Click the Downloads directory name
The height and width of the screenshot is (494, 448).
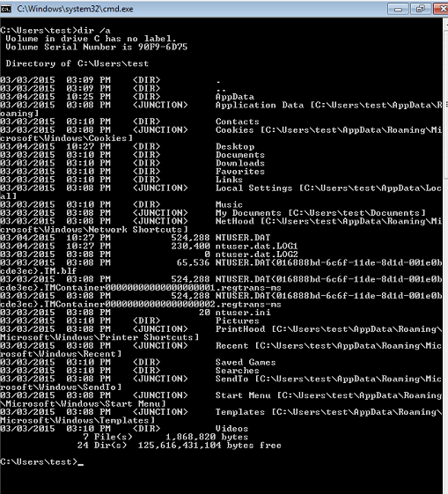coord(240,163)
